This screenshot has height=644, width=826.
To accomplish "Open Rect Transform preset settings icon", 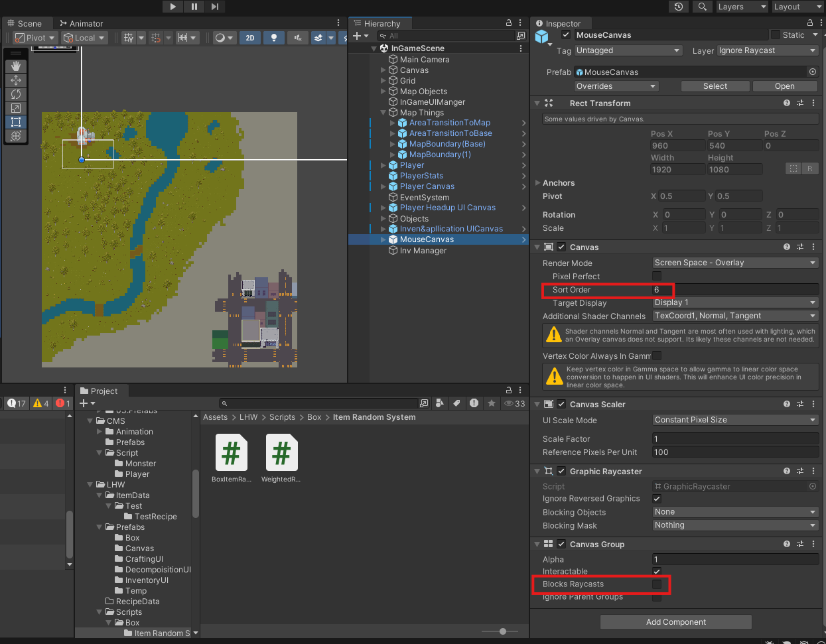I will point(800,103).
